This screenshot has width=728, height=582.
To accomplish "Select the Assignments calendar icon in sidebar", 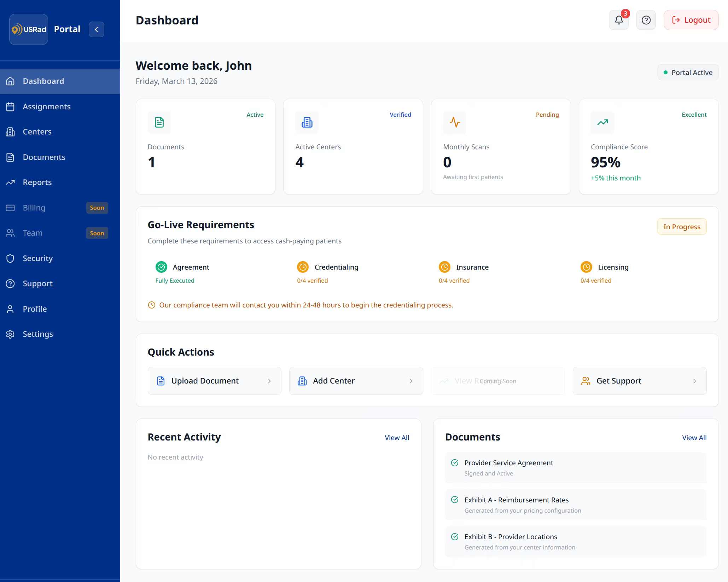I will pyautogui.click(x=10, y=106).
